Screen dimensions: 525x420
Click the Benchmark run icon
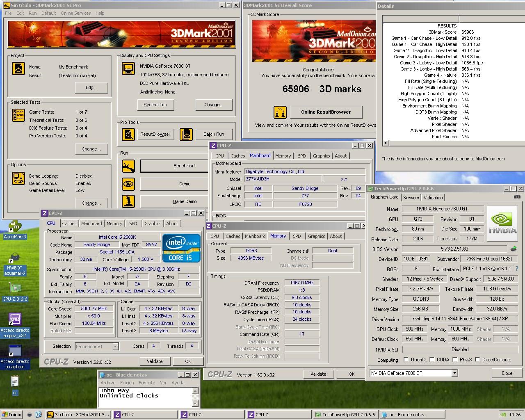pos(128,166)
